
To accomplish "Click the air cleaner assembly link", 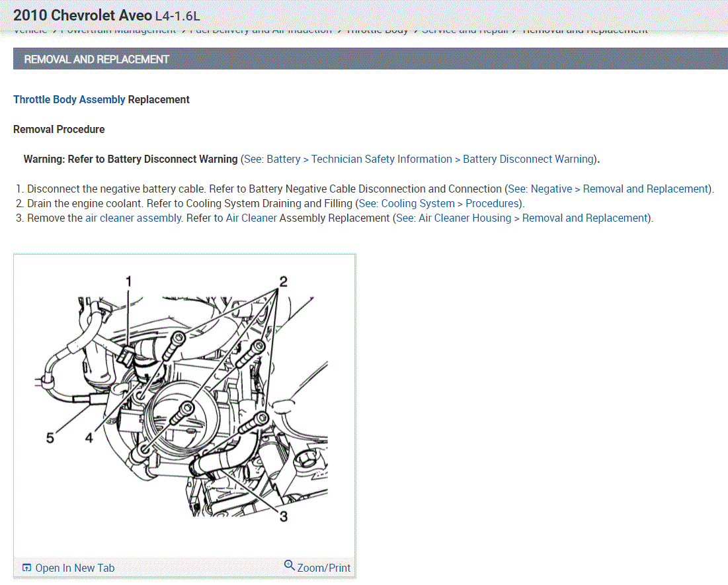I will tap(134, 218).
